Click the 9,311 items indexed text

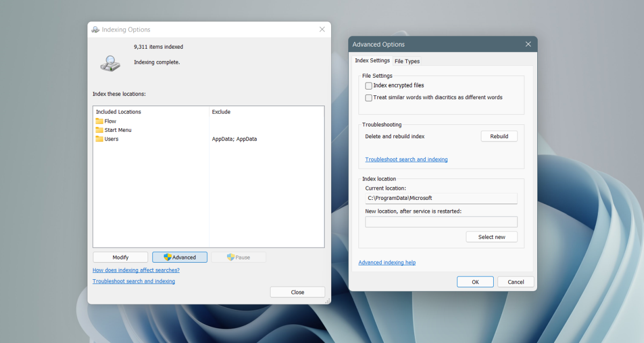coord(158,47)
